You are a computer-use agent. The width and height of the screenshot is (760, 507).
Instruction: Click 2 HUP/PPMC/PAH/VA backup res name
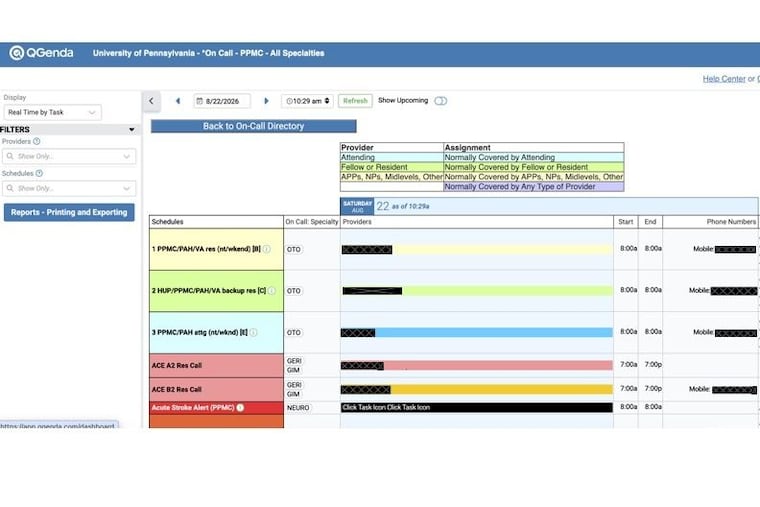pyautogui.click(x=209, y=291)
